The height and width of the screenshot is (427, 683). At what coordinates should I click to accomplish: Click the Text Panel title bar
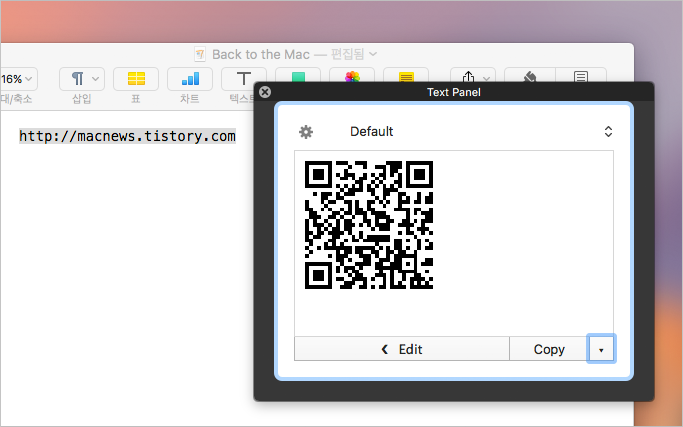[x=453, y=92]
